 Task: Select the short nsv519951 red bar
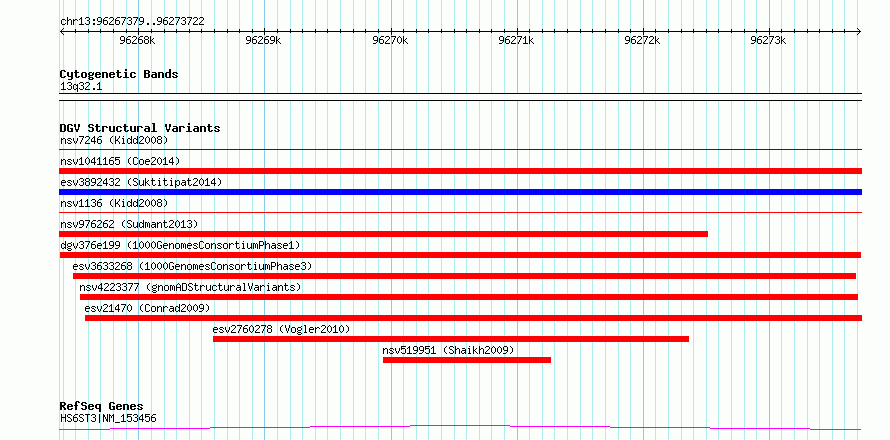pos(467,360)
